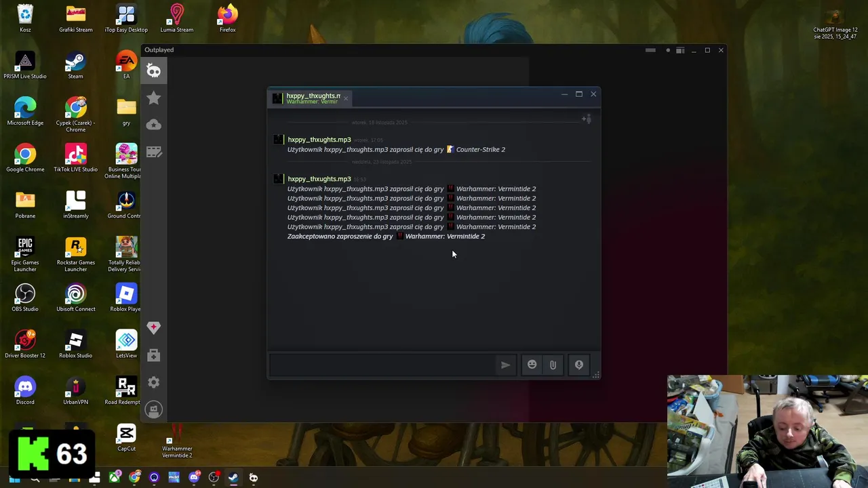868x488 pixels.
Task: Open Outplayed settings gear
Action: (x=154, y=382)
